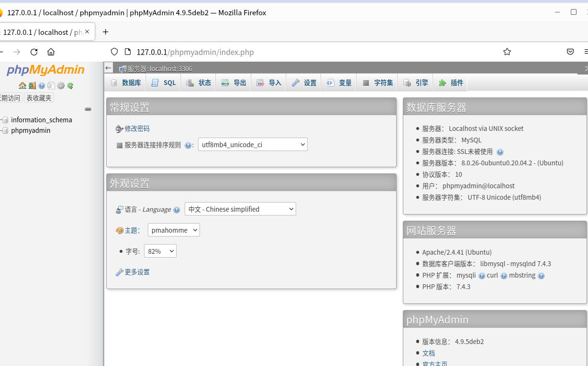This screenshot has height=366, width=588.
Task: Click text Apache/2.4.41 (Ubuntu)
Action: point(457,253)
